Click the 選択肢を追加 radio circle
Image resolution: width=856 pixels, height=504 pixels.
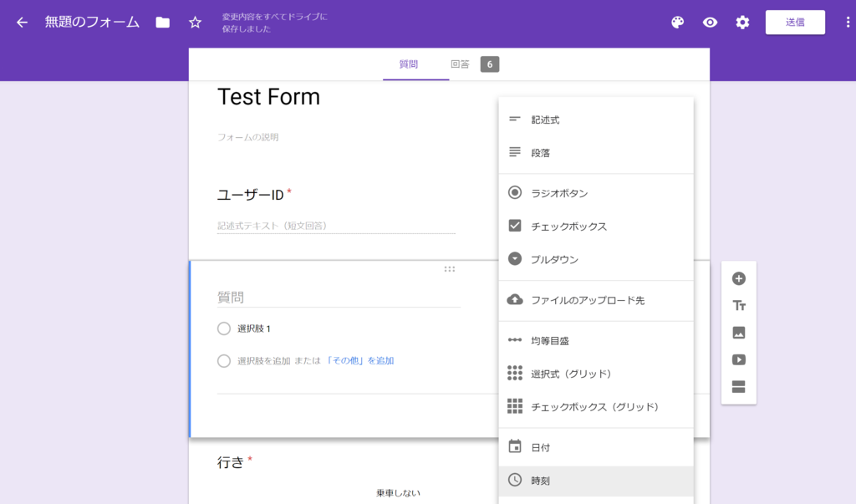tap(223, 360)
